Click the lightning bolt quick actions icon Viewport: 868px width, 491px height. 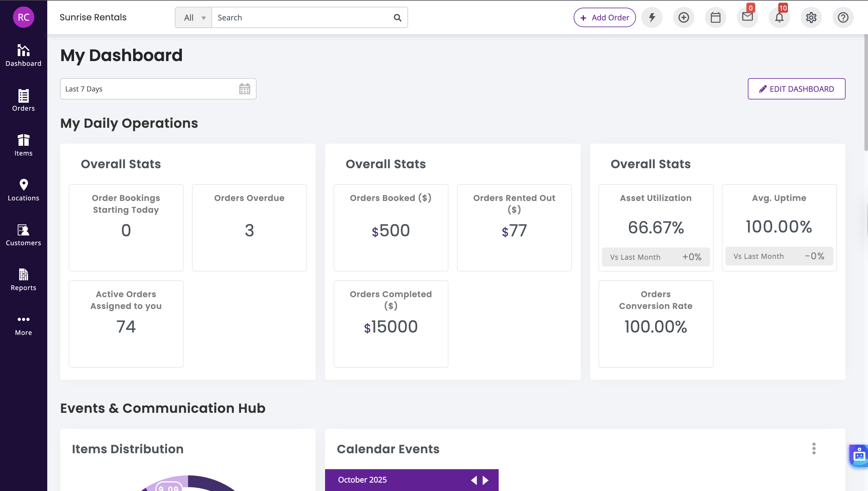(652, 17)
